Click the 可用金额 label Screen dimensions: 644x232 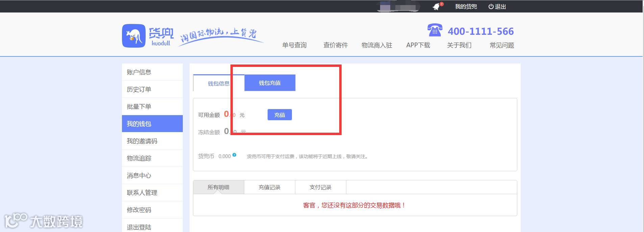coord(209,115)
